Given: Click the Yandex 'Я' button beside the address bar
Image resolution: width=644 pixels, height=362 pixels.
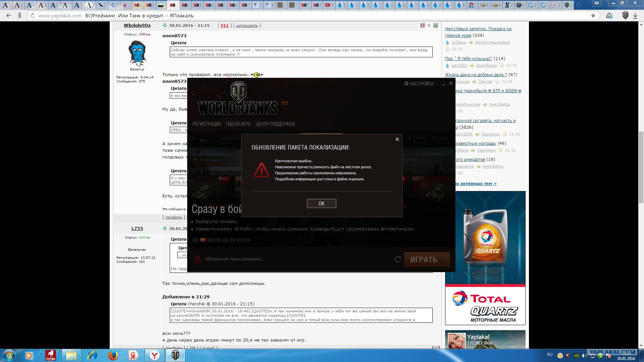Looking at the screenshot, I should pos(20,16).
